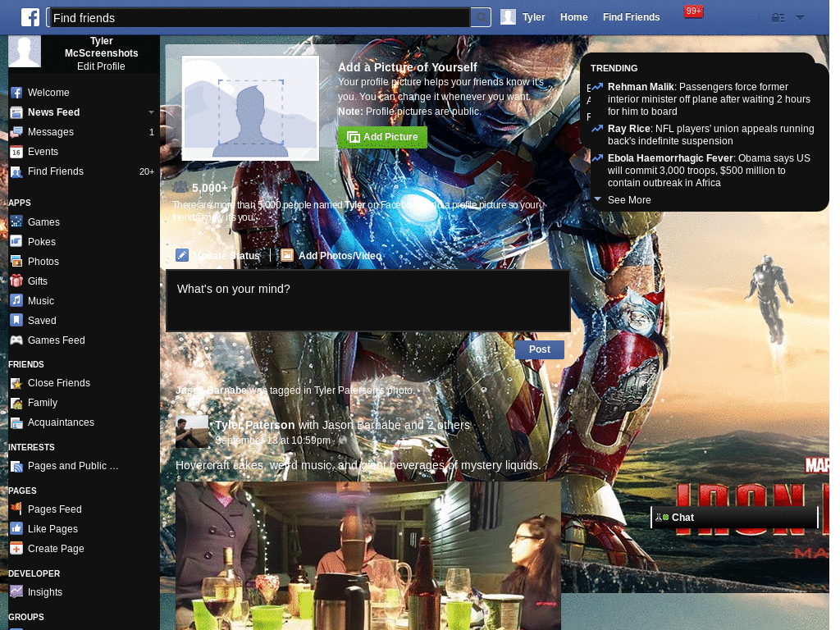Image resolution: width=840 pixels, height=630 pixels.
Task: Open Tyler profile link in top bar
Action: coord(533,17)
